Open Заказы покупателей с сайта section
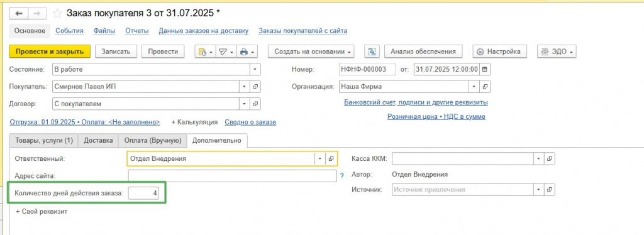Viewport: 644px width, 235px height. coord(303,31)
